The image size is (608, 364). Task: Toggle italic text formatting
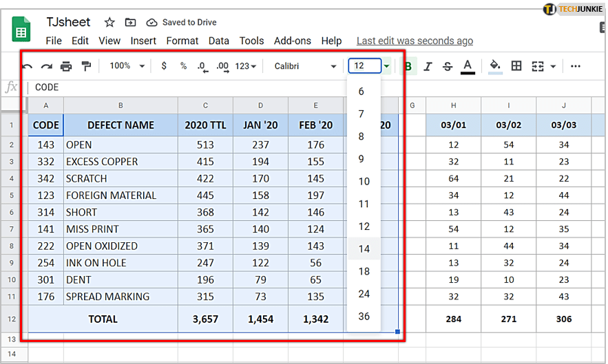tap(428, 66)
